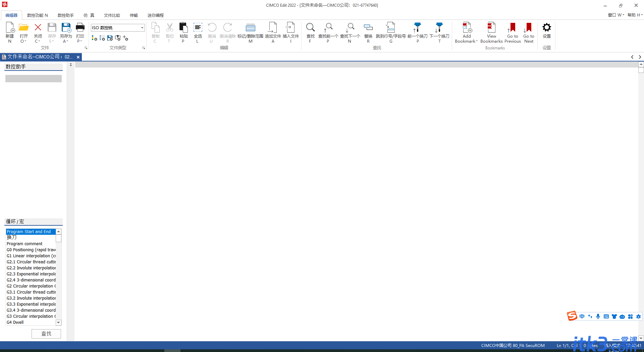Open color settings icon under file type
Image resolution: width=644 pixels, height=352 pixels.
coord(95,38)
